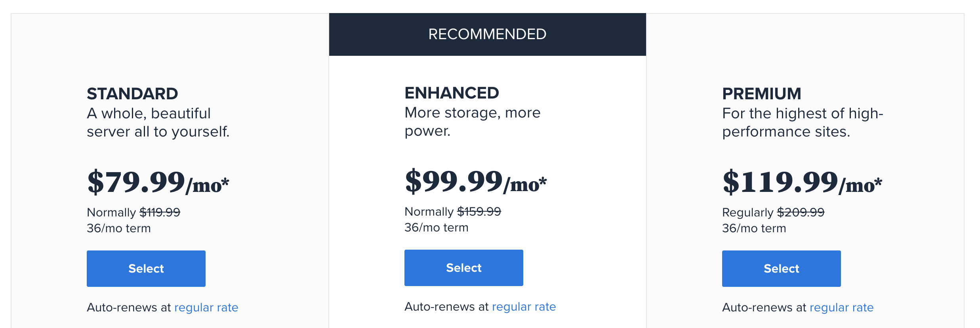Pick the Premium plan's Select button
The height and width of the screenshot is (328, 980).
[x=781, y=268]
